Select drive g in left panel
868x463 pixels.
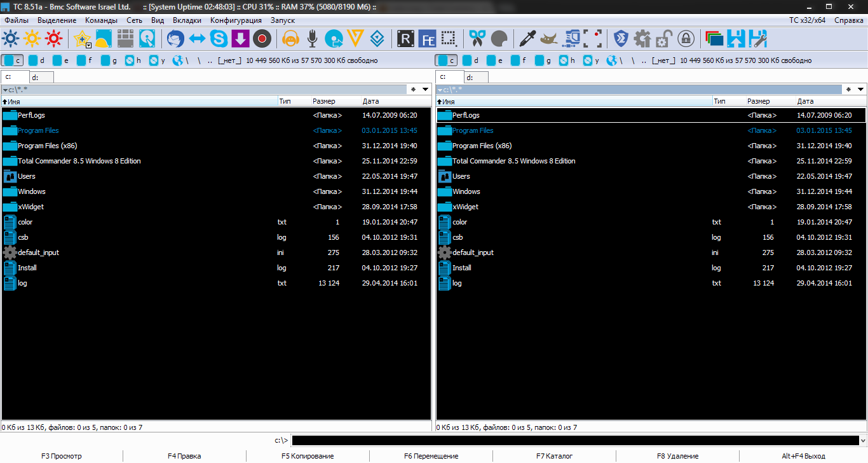(108, 60)
